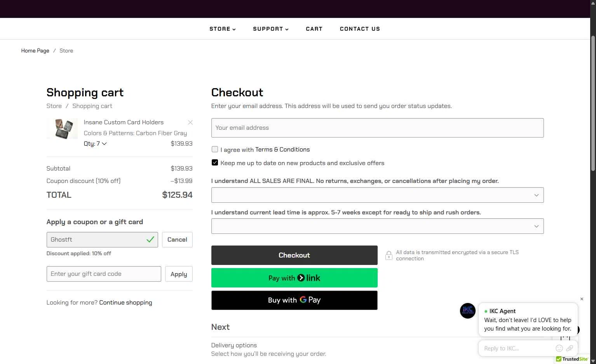Click the attachment paperclip in chat
This screenshot has height=364, width=596.
[570, 348]
